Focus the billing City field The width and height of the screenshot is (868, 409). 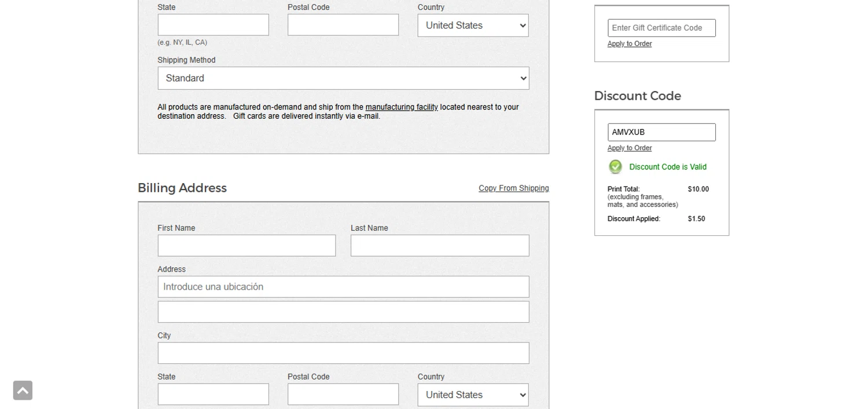pos(343,353)
